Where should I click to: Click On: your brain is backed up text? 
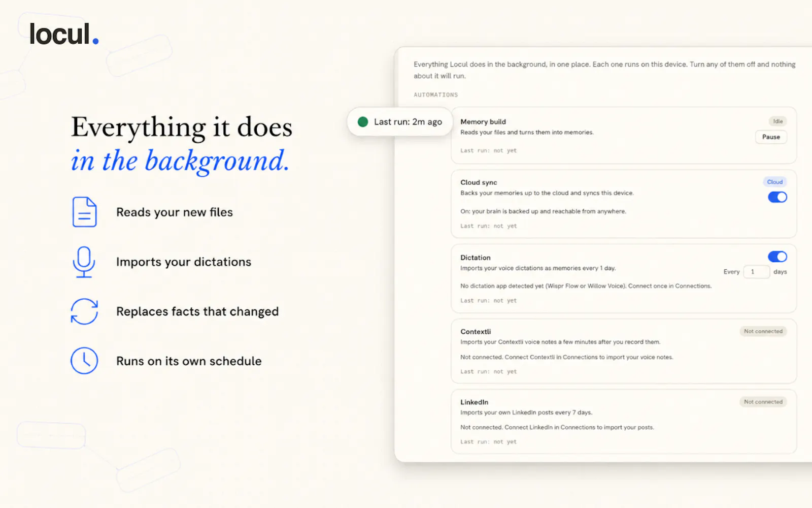tap(543, 211)
